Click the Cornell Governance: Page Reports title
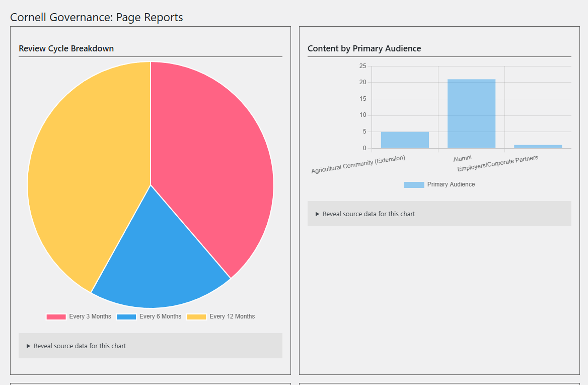 tap(96, 17)
